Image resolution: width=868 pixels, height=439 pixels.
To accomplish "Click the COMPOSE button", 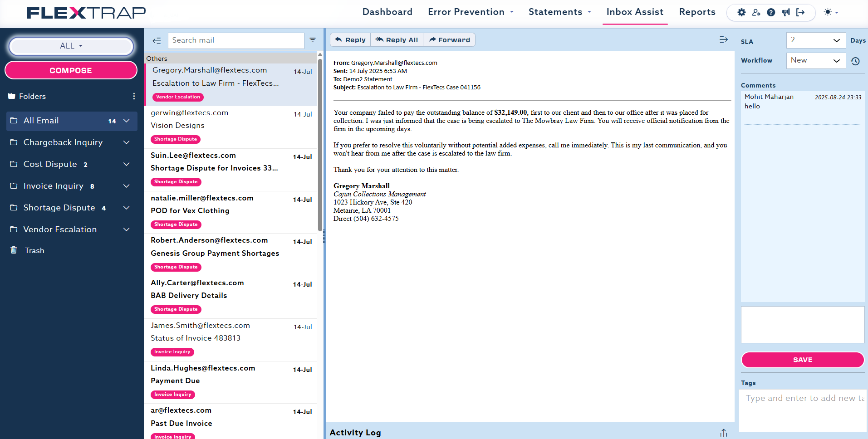I will (71, 70).
